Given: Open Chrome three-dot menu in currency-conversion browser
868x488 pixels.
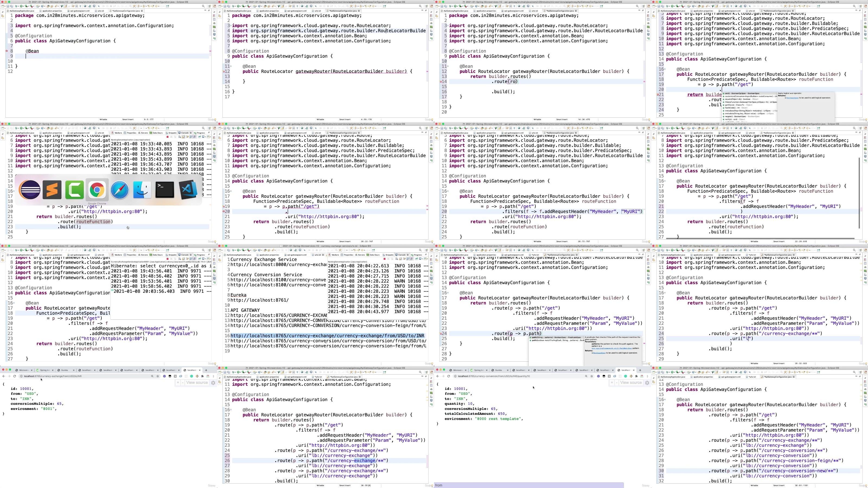Looking at the screenshot, I should (x=647, y=376).
